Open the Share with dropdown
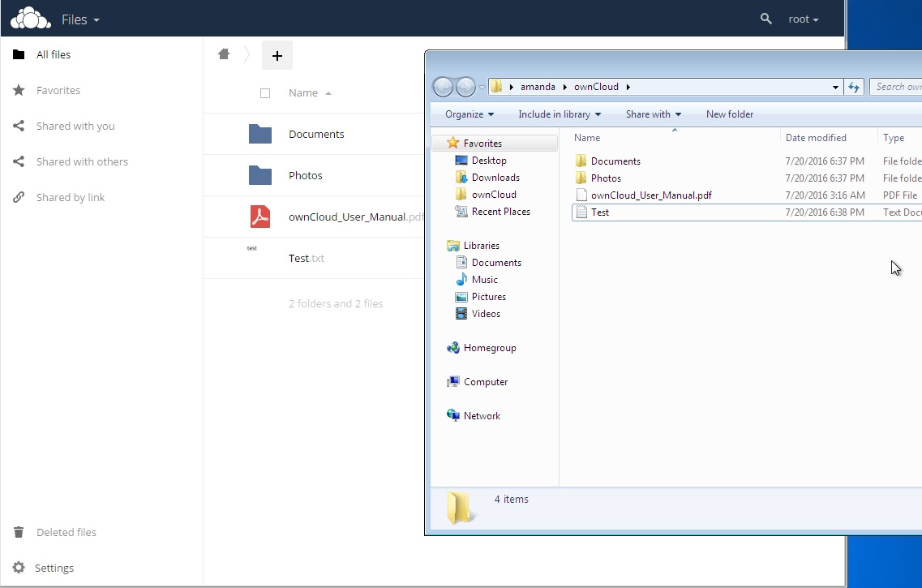Viewport: 922px width, 588px height. pyautogui.click(x=653, y=114)
